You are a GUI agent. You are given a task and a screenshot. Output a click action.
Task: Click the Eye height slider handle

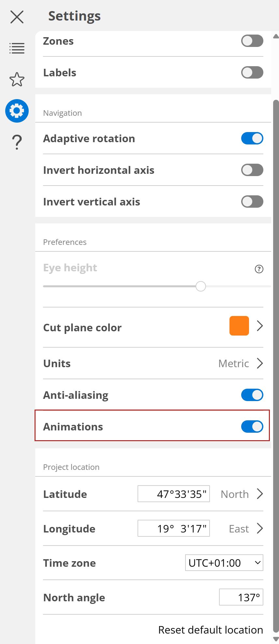click(201, 286)
